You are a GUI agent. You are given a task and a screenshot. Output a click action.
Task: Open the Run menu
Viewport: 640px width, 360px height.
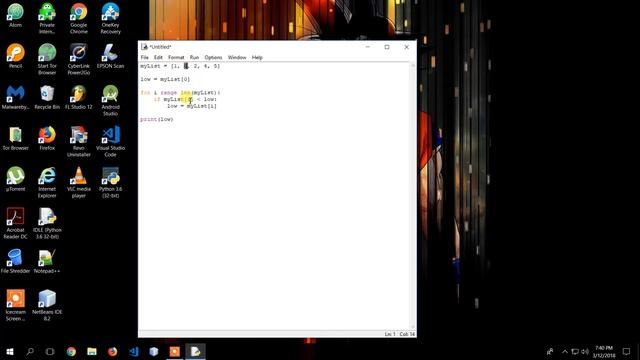194,58
